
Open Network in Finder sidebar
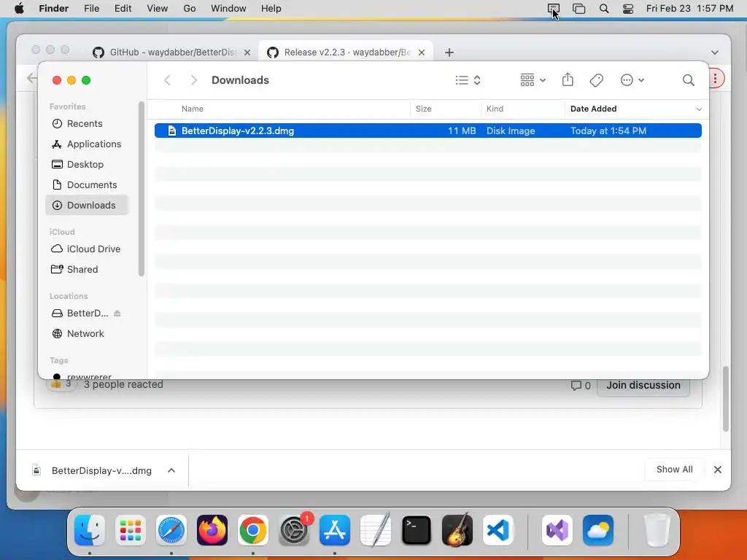point(88,334)
